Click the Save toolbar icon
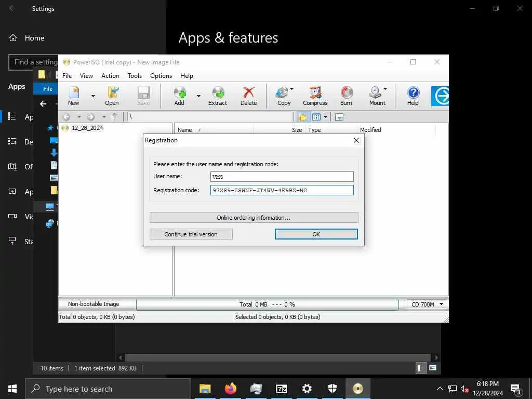The height and width of the screenshot is (399, 532). [x=143, y=96]
